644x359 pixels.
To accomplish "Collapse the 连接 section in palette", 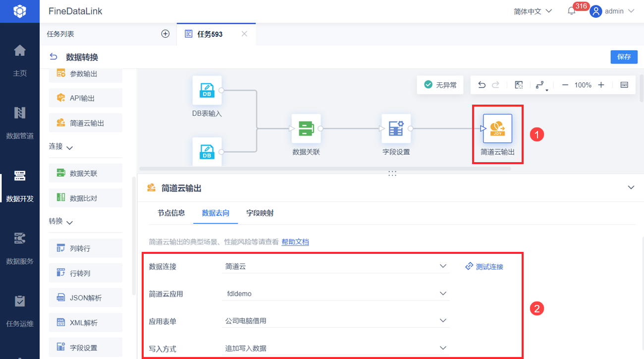I will point(69,147).
